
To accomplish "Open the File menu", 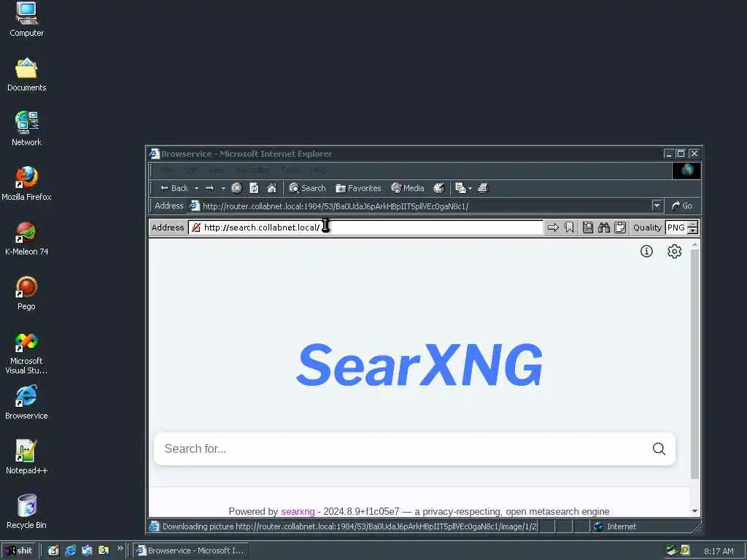I will click(167, 170).
